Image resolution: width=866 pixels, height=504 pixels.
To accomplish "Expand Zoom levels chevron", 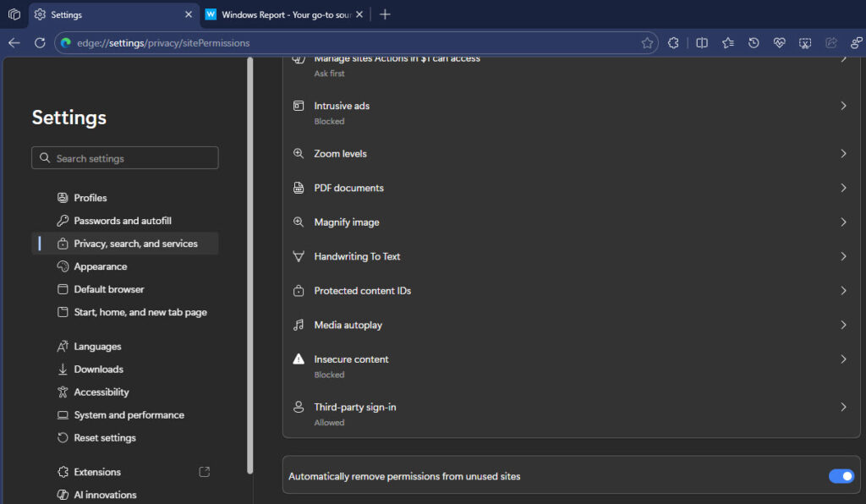I will point(843,153).
